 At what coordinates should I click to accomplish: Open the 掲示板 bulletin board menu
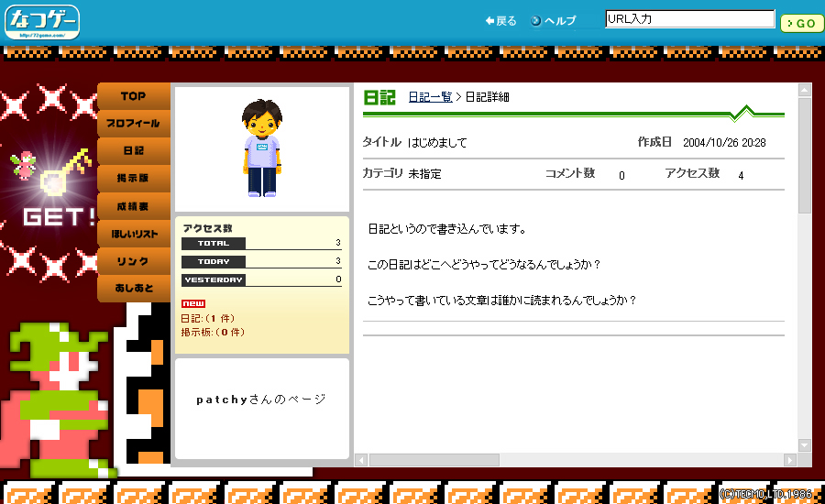(134, 178)
